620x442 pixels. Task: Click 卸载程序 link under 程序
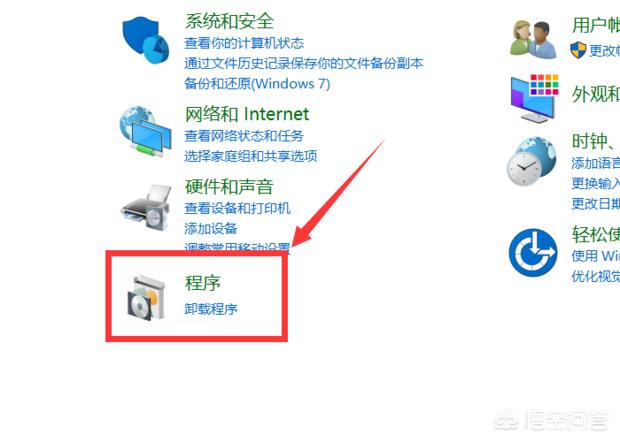[x=211, y=309]
